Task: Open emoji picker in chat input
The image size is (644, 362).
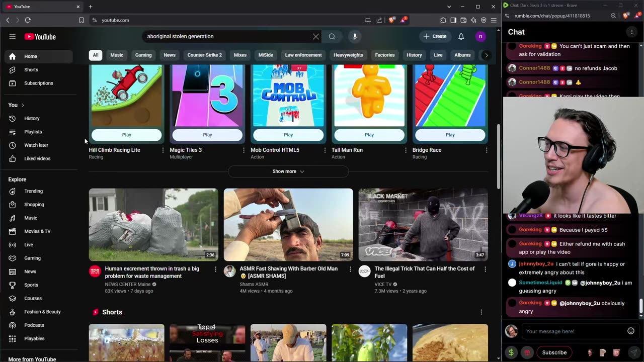Action: (630, 331)
